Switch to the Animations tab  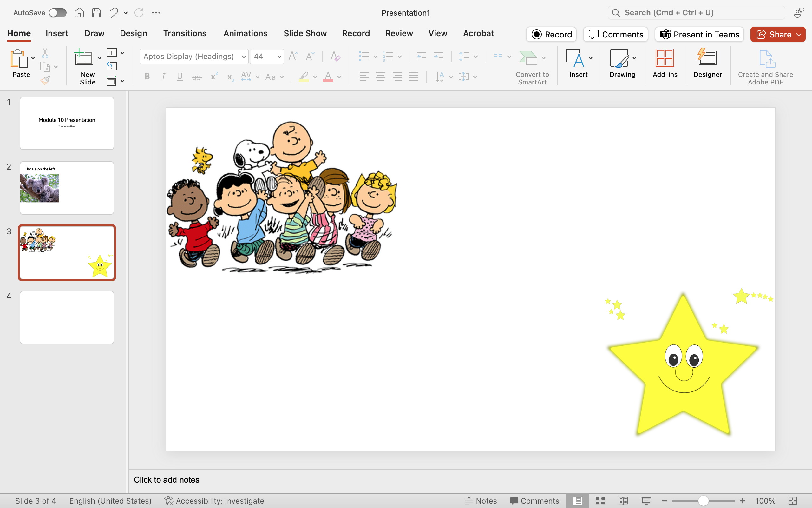(x=245, y=33)
